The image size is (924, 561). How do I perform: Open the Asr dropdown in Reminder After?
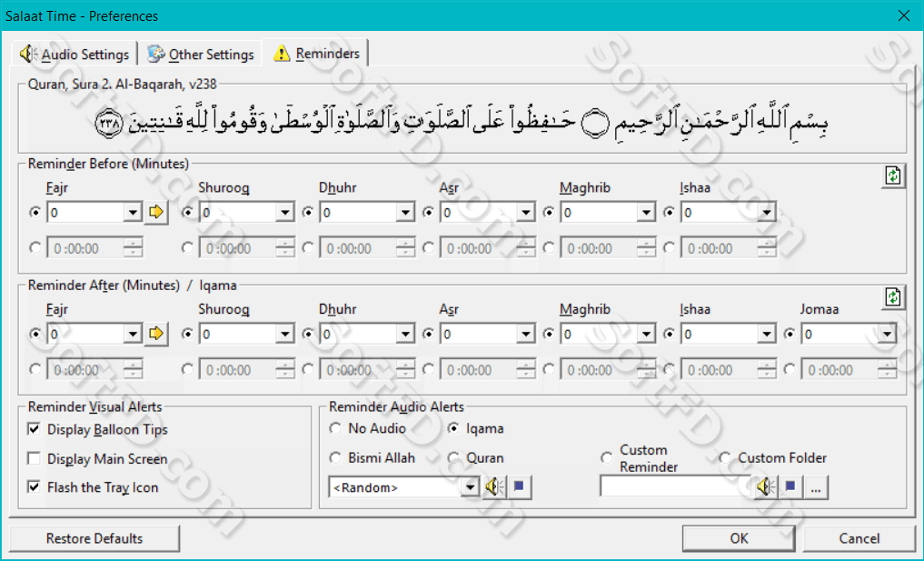pos(526,334)
